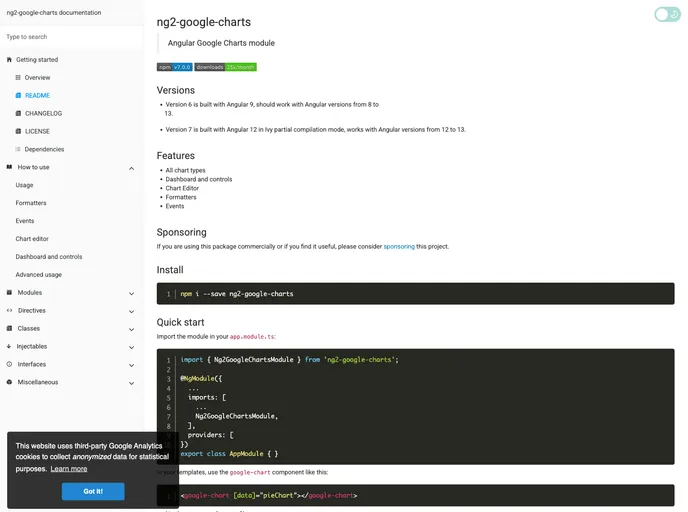Image resolution: width=688 pixels, height=512 pixels.
Task: Go to the Usage page
Action: pos(25,185)
